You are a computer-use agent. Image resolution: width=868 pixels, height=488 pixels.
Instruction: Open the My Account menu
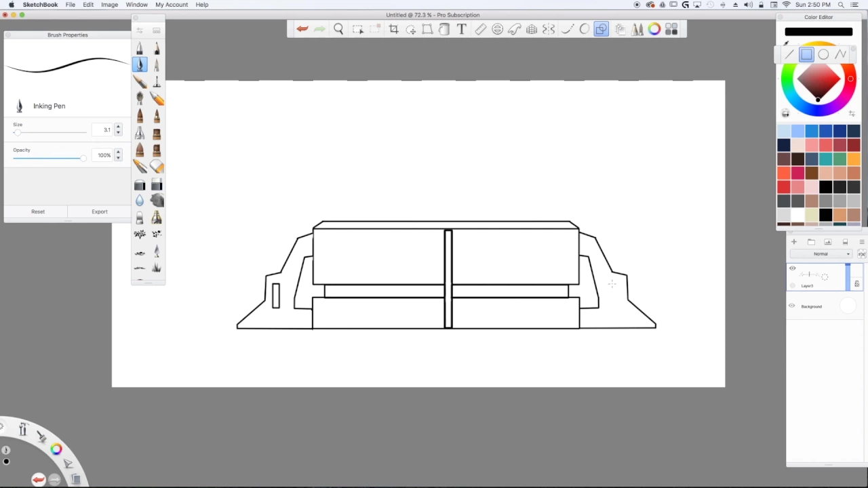172,5
